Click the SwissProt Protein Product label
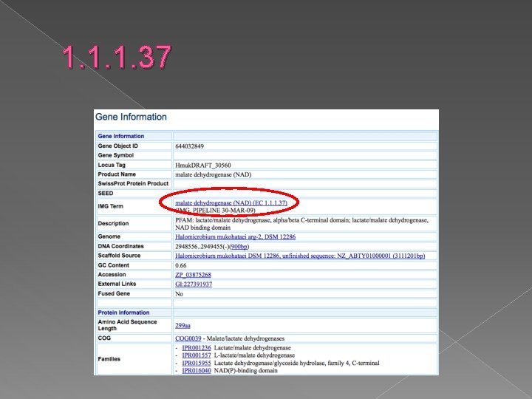Image resolution: width=532 pixels, height=399 pixels. tap(133, 183)
